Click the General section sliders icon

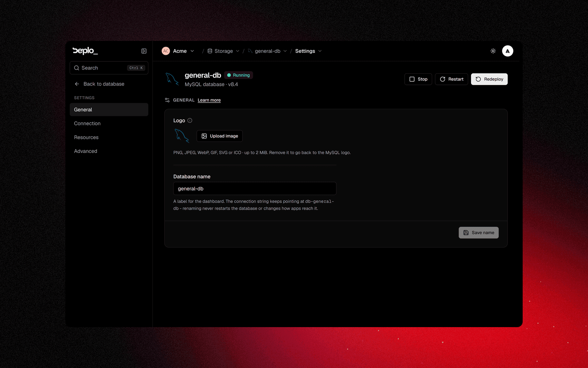[167, 100]
